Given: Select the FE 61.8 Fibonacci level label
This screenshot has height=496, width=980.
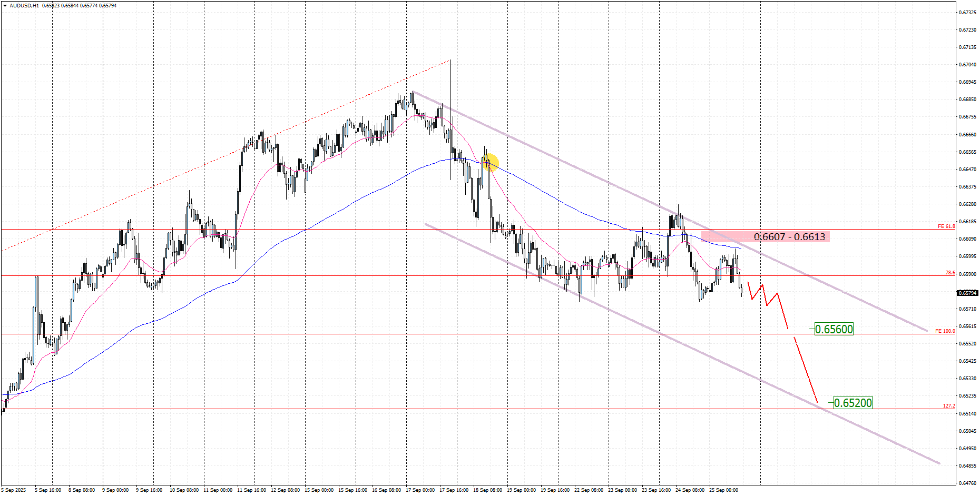Looking at the screenshot, I should [x=946, y=226].
